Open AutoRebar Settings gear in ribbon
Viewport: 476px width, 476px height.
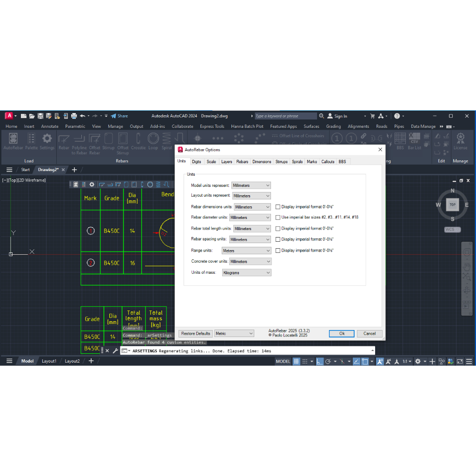pyautogui.click(x=47, y=141)
